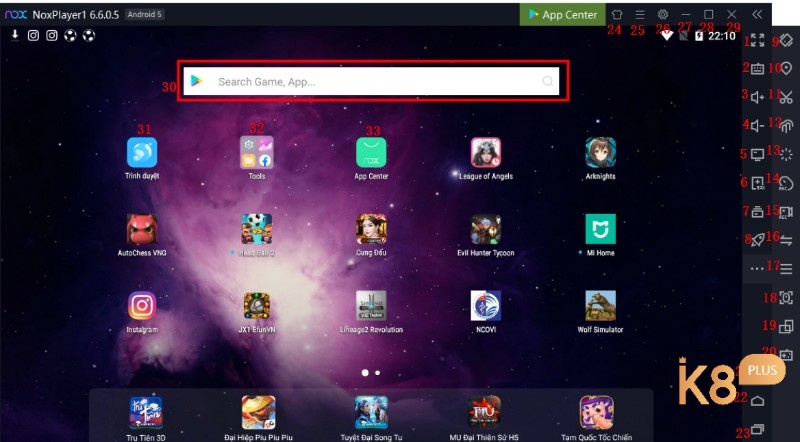Click the fingerprint-style sidebar icon
The image size is (800, 442).
[x=786, y=125]
